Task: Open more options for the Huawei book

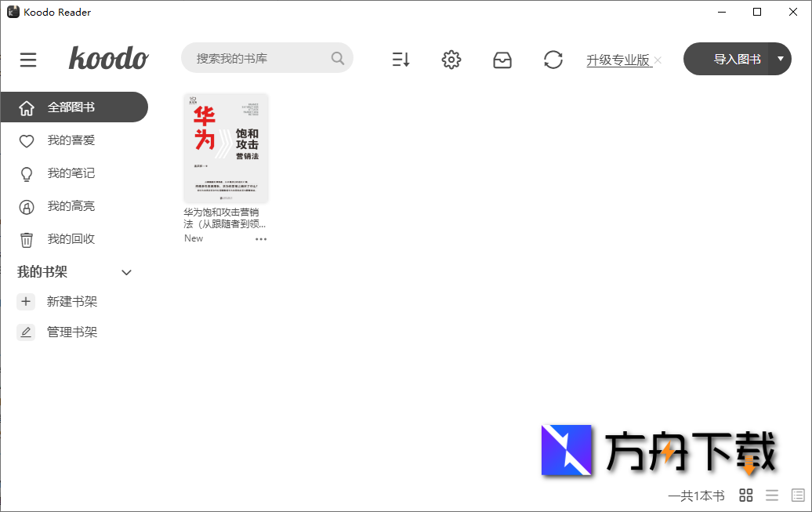Action: tap(261, 238)
